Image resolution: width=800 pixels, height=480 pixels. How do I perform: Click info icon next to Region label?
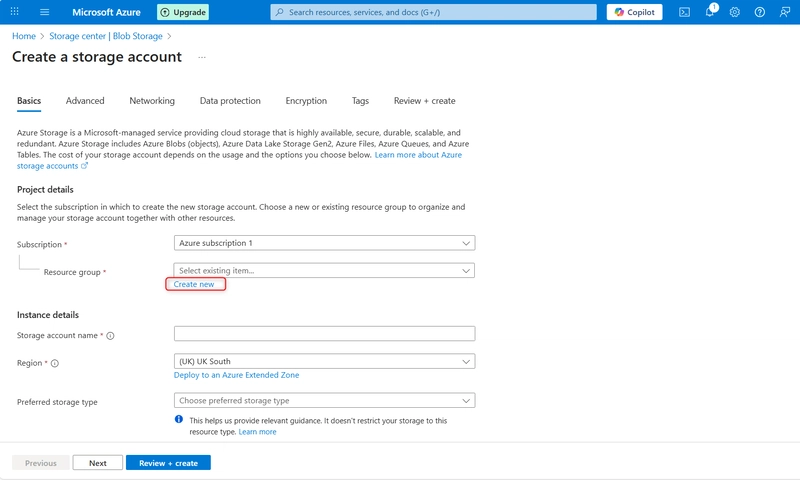click(55, 364)
